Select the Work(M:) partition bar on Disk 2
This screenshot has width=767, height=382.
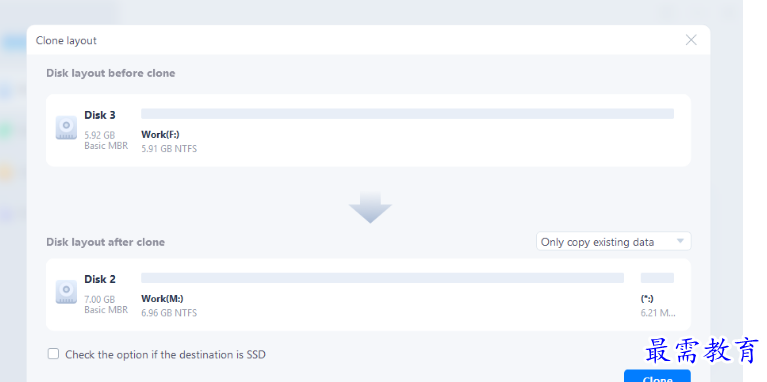[383, 278]
